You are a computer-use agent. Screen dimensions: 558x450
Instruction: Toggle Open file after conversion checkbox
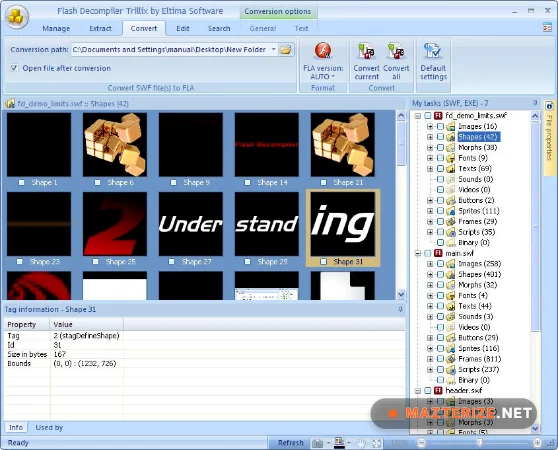pos(14,68)
